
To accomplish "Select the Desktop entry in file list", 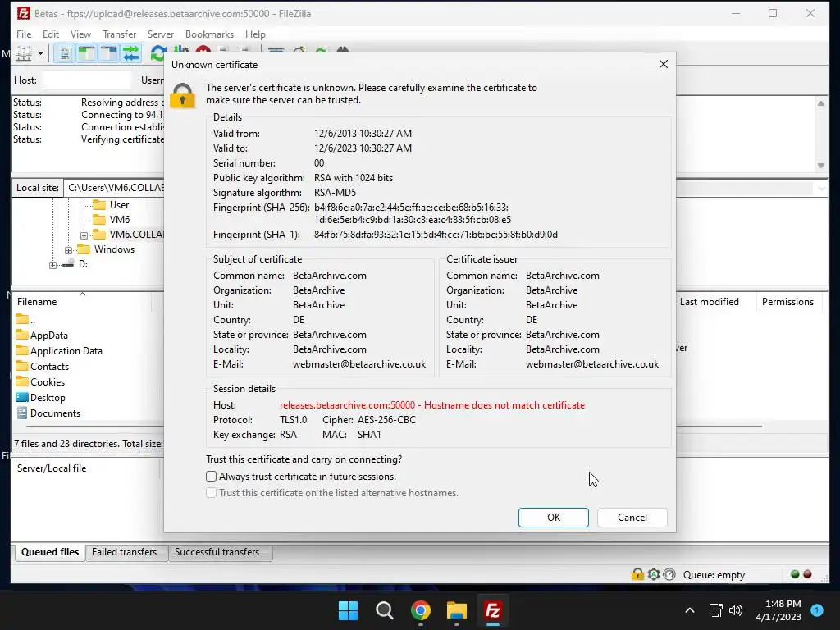I will click(x=48, y=398).
